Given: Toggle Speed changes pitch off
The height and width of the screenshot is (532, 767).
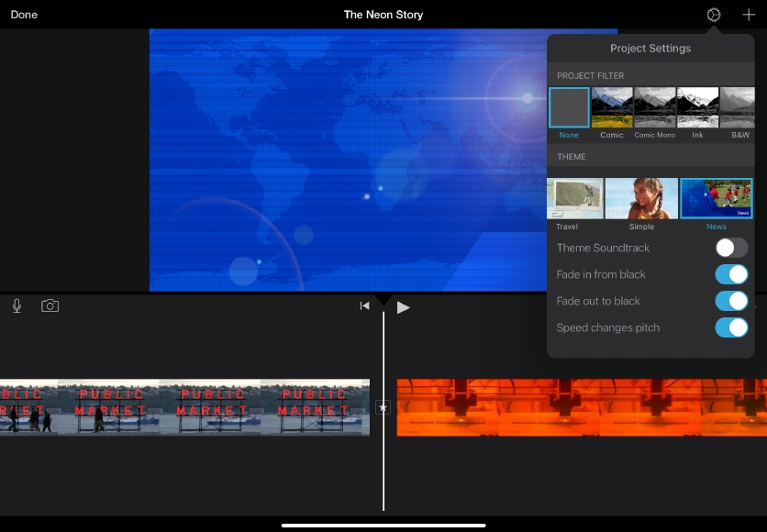Looking at the screenshot, I should [731, 327].
